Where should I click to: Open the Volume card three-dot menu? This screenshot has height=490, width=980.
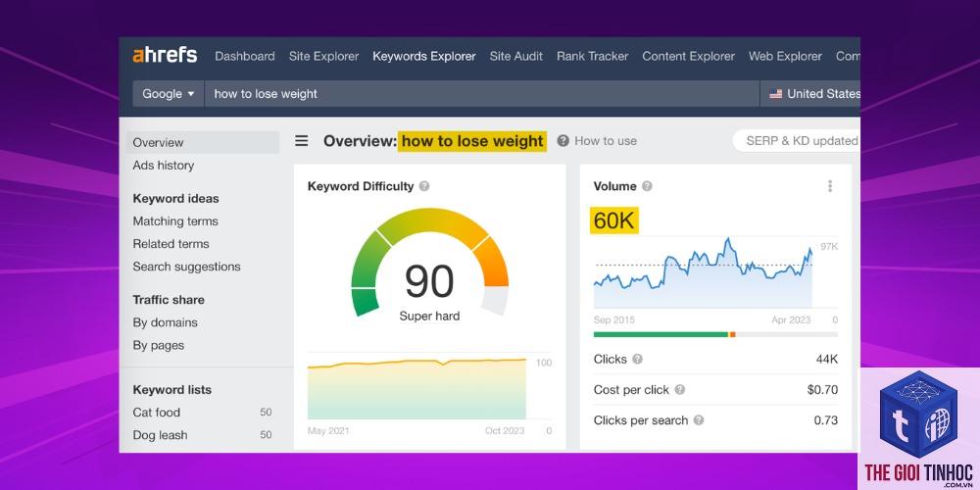(x=830, y=186)
